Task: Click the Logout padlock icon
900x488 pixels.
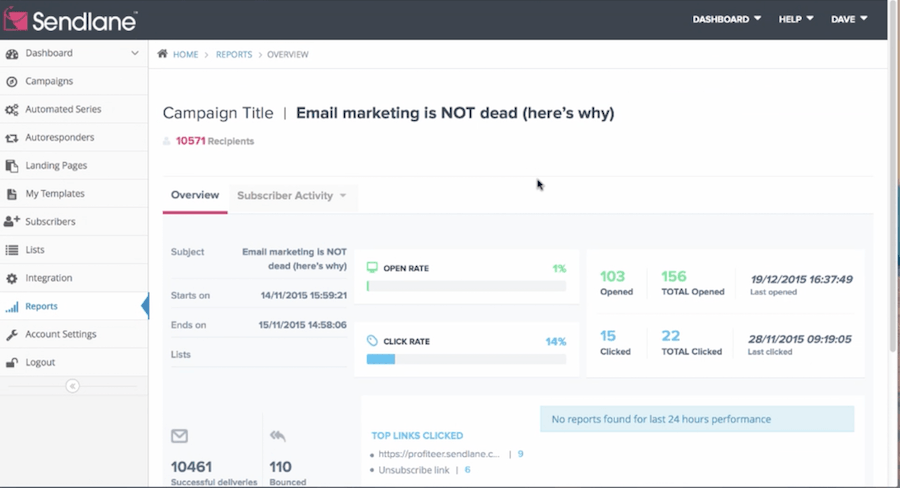Action: [x=11, y=363]
